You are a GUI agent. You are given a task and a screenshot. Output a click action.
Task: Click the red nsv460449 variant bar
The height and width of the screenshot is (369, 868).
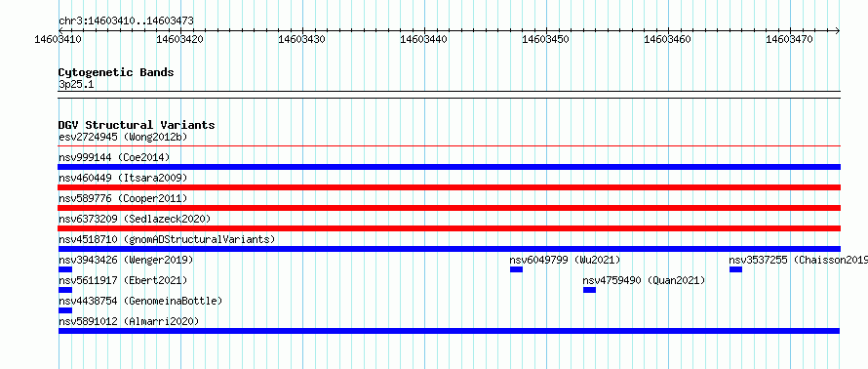(x=450, y=187)
